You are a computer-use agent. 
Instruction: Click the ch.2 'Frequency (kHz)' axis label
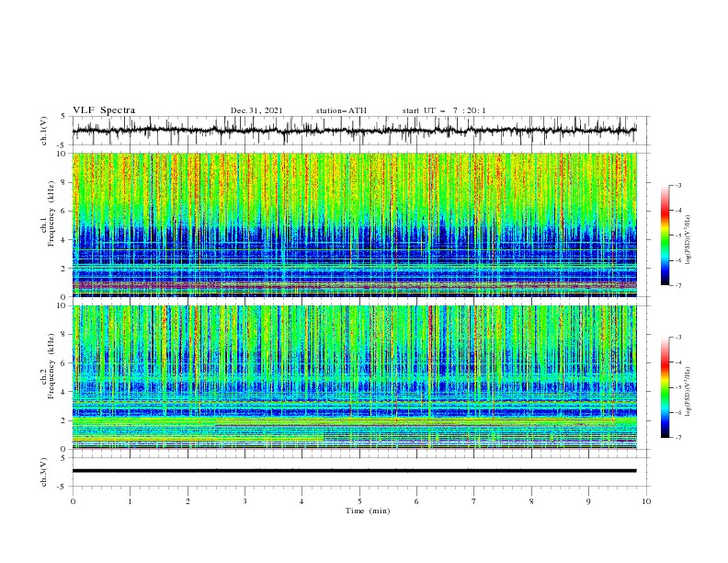coord(51,365)
